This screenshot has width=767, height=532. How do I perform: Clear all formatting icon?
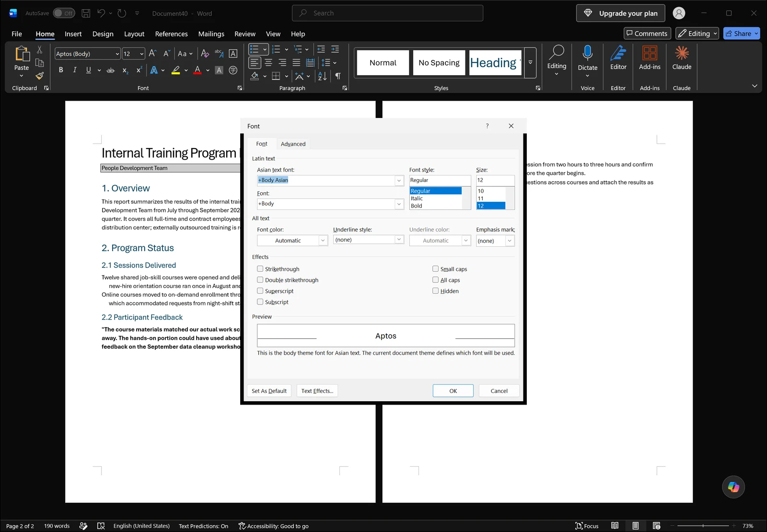(205, 53)
